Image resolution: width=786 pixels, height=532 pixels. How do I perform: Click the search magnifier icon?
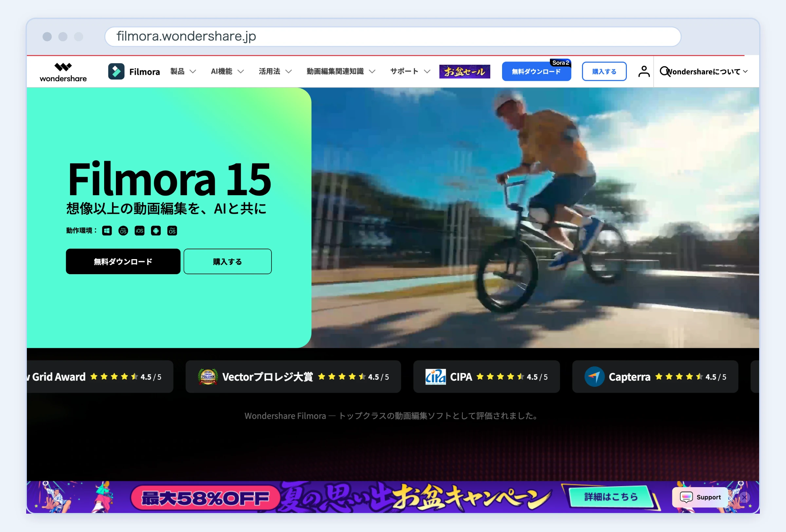pos(664,71)
